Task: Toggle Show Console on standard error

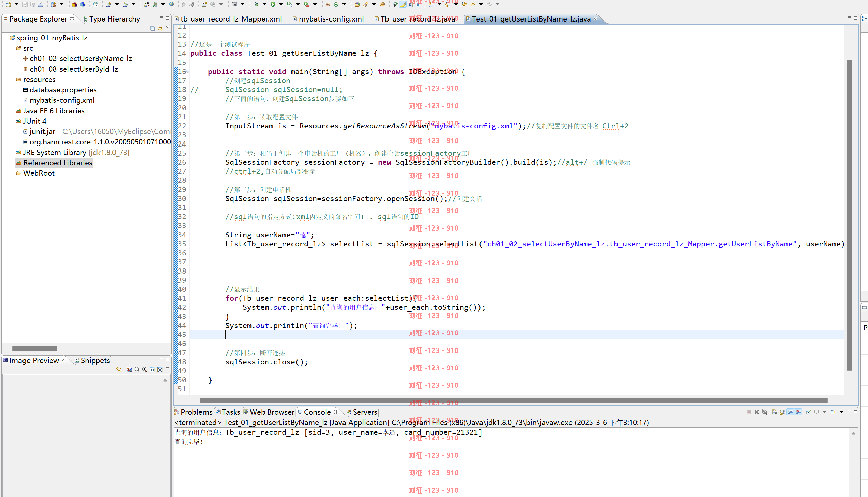Action: click(798, 412)
